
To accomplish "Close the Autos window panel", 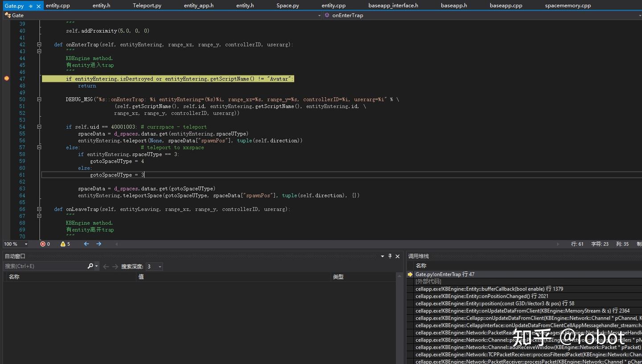I will 397,256.
